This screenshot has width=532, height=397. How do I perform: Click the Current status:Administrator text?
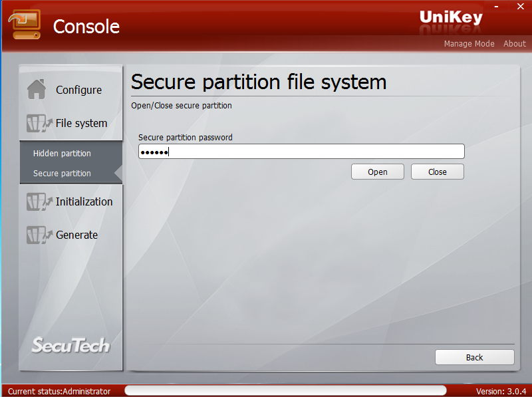tap(59, 391)
